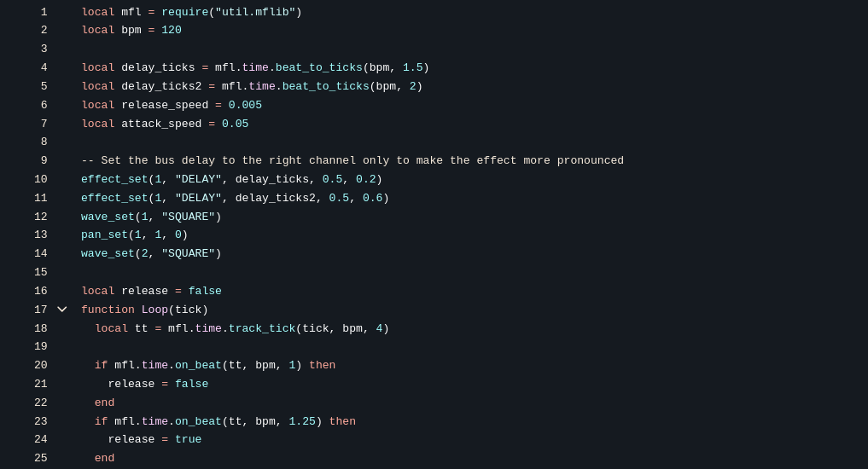
Task: Click the comment about the bus delay
Action: (x=352, y=160)
